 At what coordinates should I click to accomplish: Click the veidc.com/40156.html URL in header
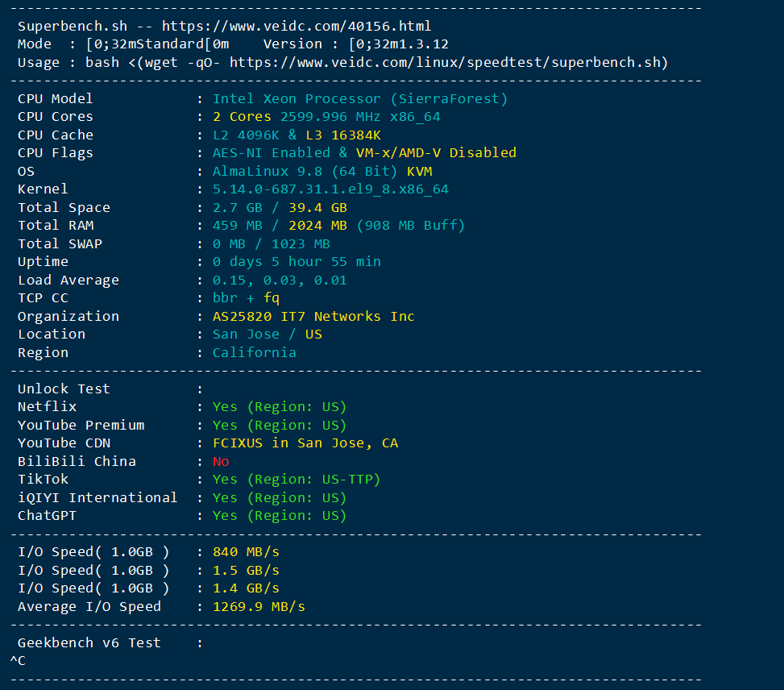[x=296, y=26]
